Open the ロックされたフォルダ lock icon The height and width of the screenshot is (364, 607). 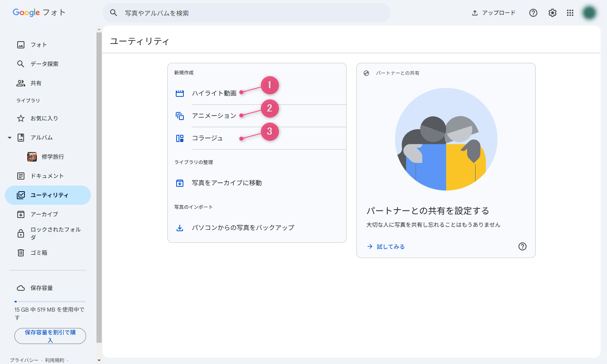coord(20,233)
